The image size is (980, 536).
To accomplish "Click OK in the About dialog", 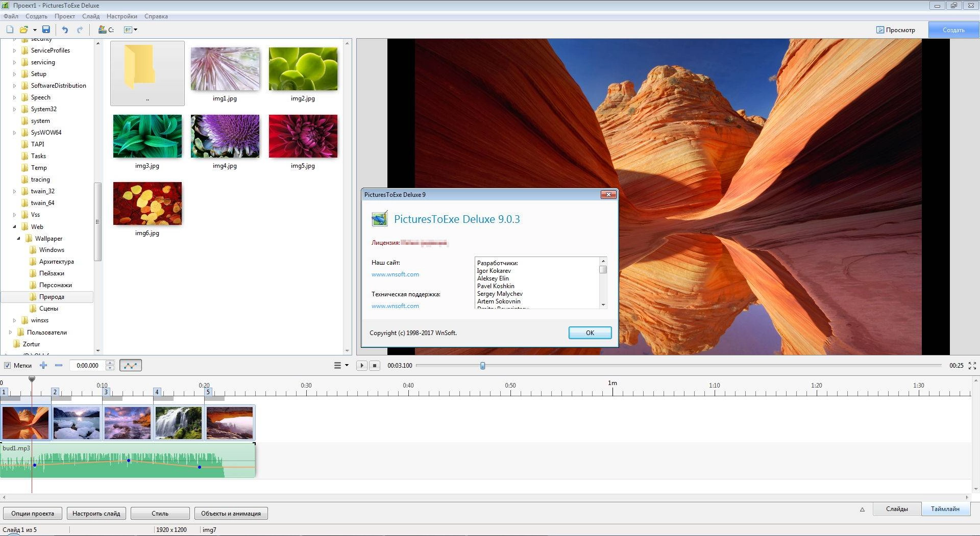I will pyautogui.click(x=590, y=333).
